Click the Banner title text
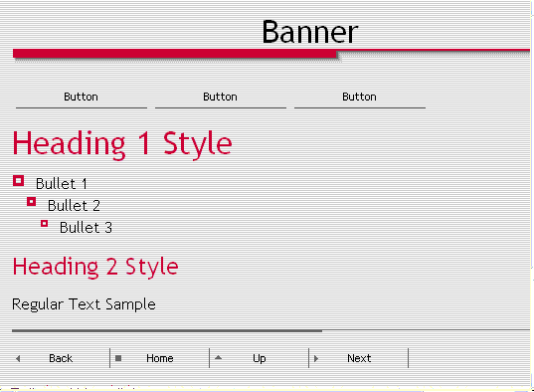Screen dimensions: 534x392 pos(310,32)
